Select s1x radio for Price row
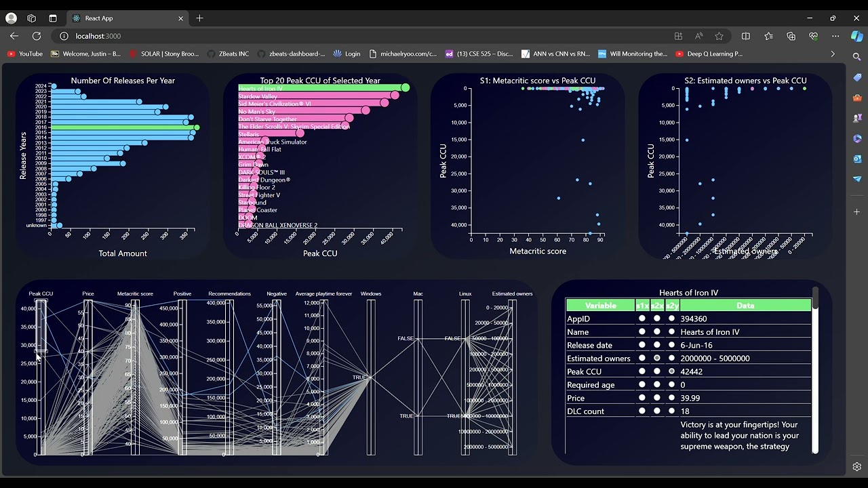Image resolution: width=868 pixels, height=488 pixels. pyautogui.click(x=642, y=398)
